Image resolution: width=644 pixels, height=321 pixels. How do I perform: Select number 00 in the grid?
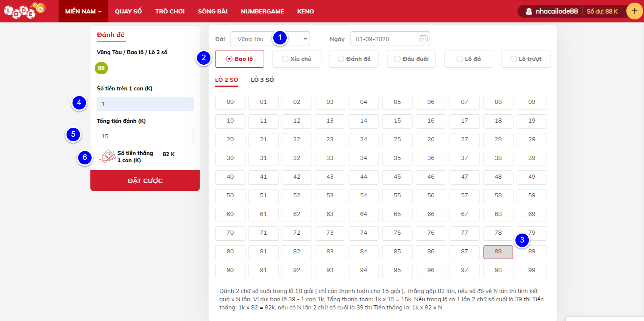(230, 102)
